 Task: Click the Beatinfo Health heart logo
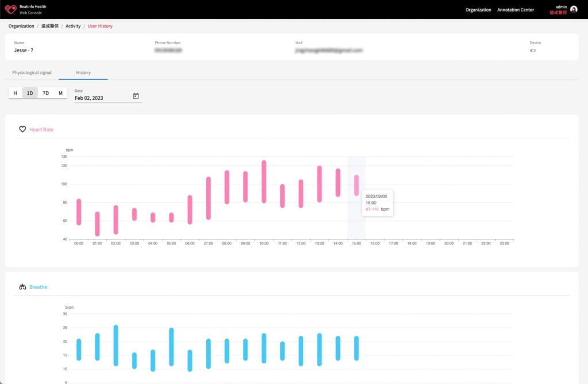[x=10, y=9]
